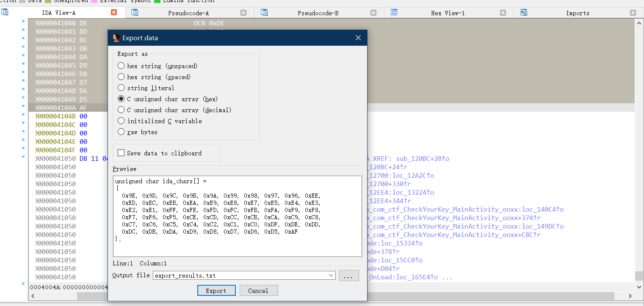Close the IDA View-A tab
The width and height of the screenshot is (644, 306).
point(114,13)
